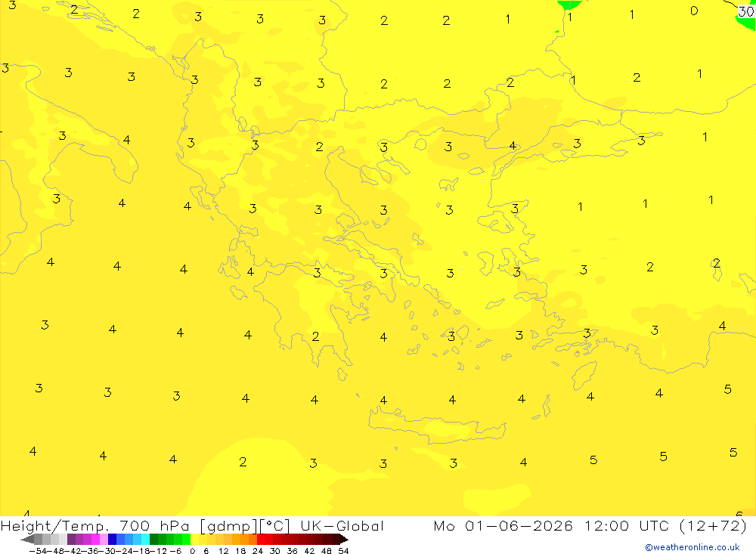Click the green patch at the top right corner
Screen dimensions: 756x554
pyautogui.click(x=745, y=21)
